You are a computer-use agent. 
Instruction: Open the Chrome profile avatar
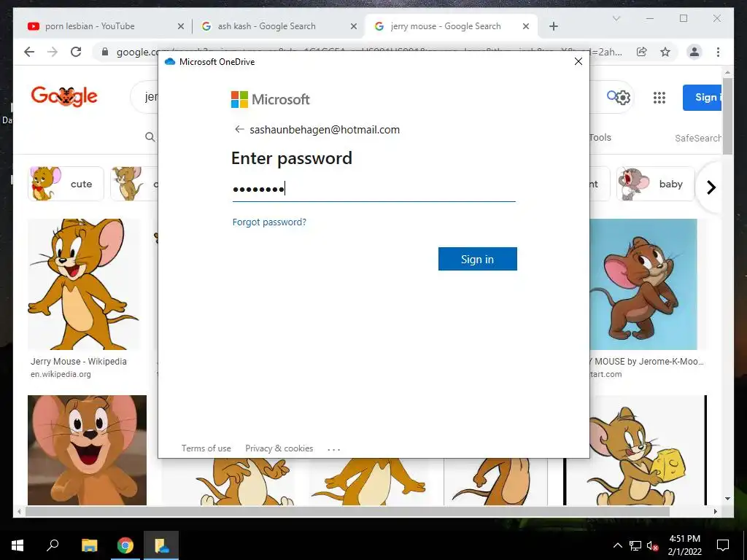point(694,52)
